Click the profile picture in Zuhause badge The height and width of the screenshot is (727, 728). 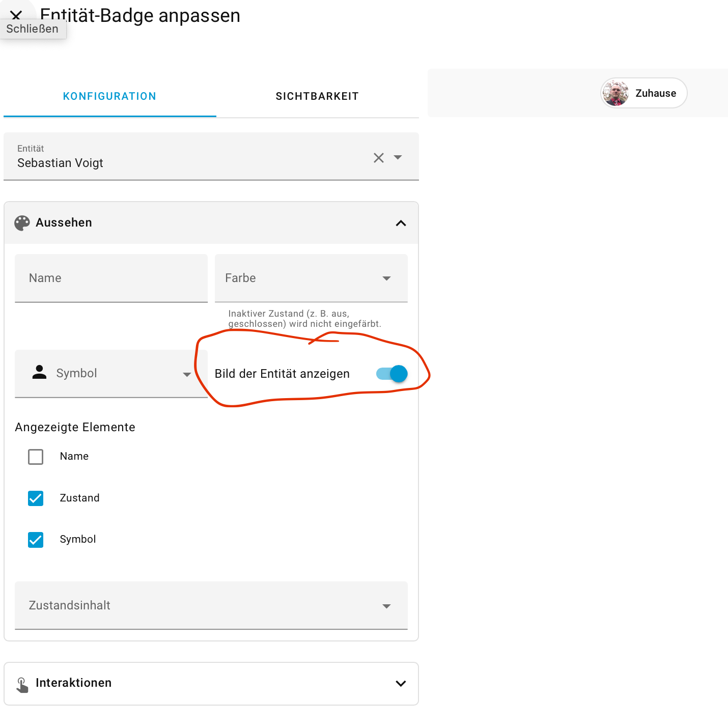point(615,93)
